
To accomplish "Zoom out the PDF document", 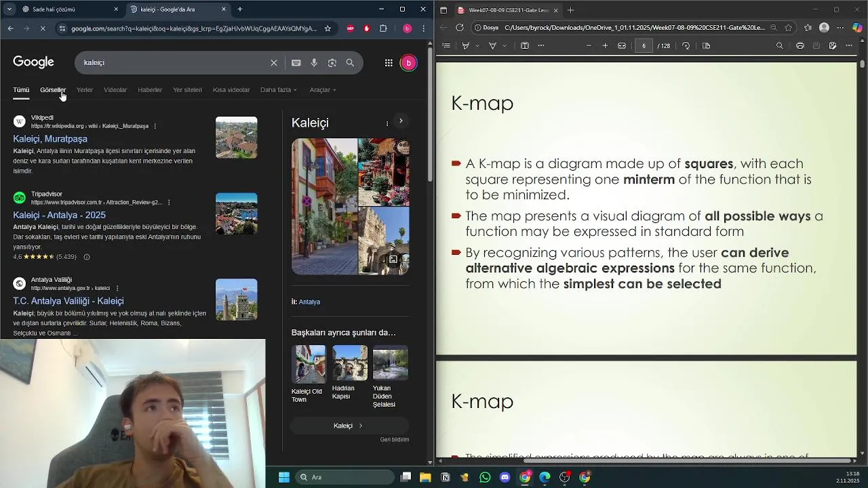I will coord(589,45).
